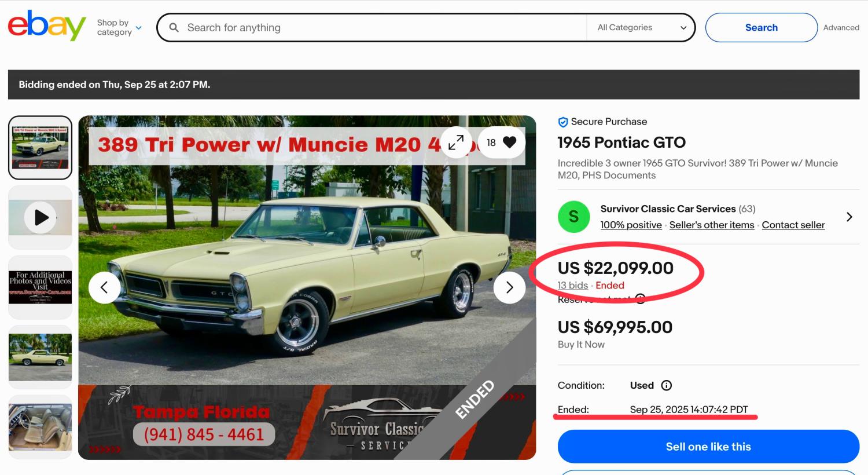This screenshot has height=475, width=868.
Task: Click the search magnifier icon
Action: pyautogui.click(x=174, y=27)
